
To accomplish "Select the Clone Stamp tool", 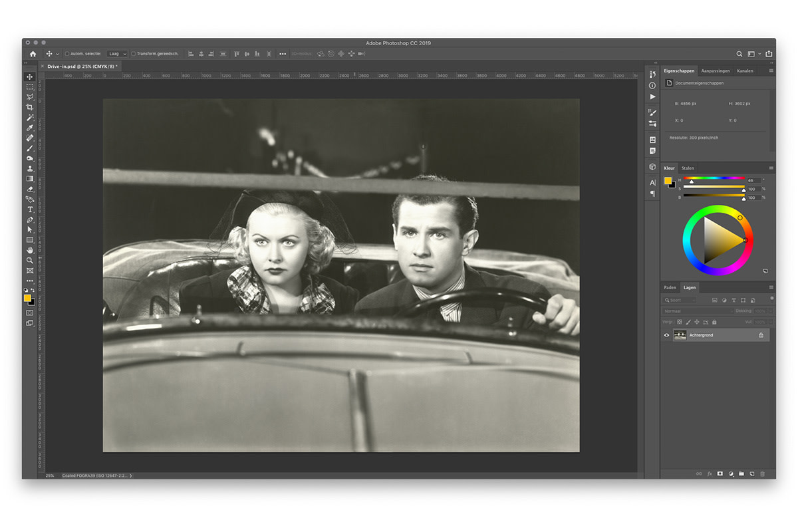I will point(30,169).
